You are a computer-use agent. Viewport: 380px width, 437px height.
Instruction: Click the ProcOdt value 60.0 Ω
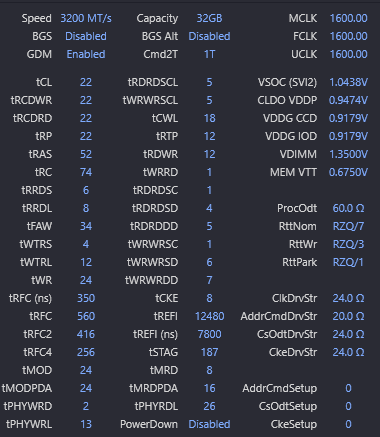(348, 208)
